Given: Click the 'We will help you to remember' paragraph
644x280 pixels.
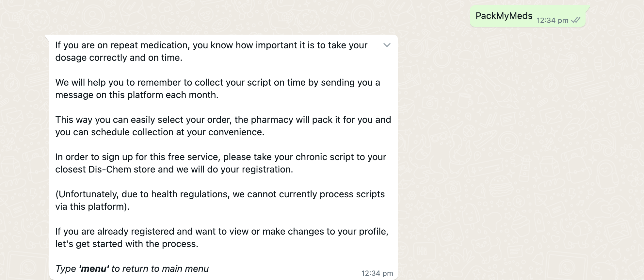Looking at the screenshot, I should pos(217,89).
